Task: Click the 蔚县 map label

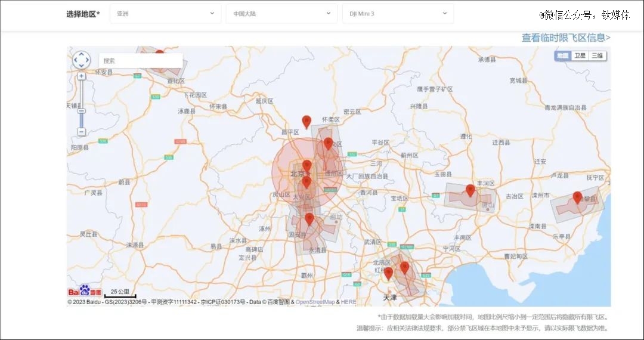Action: point(125,182)
